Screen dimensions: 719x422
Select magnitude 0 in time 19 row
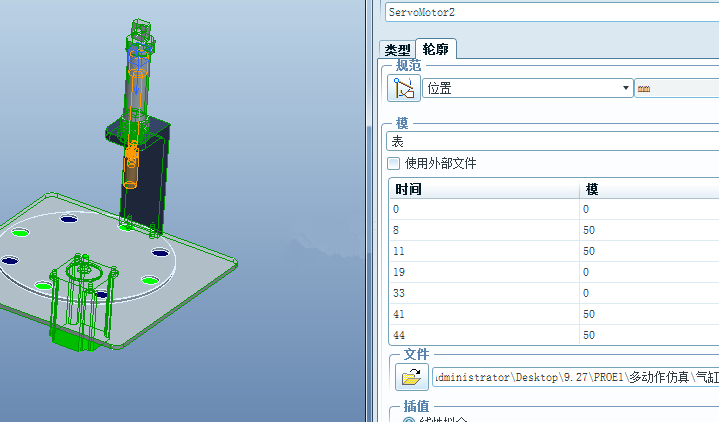649,272
